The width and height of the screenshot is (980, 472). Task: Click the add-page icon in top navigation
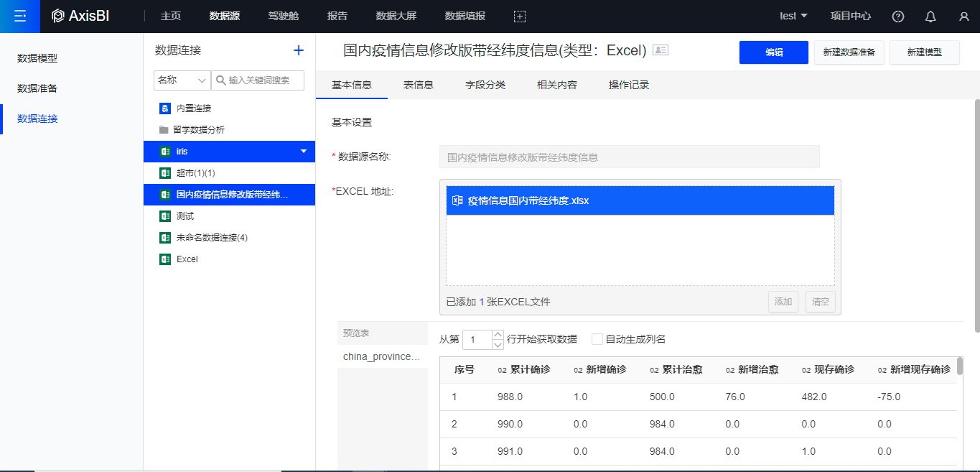(x=520, y=16)
